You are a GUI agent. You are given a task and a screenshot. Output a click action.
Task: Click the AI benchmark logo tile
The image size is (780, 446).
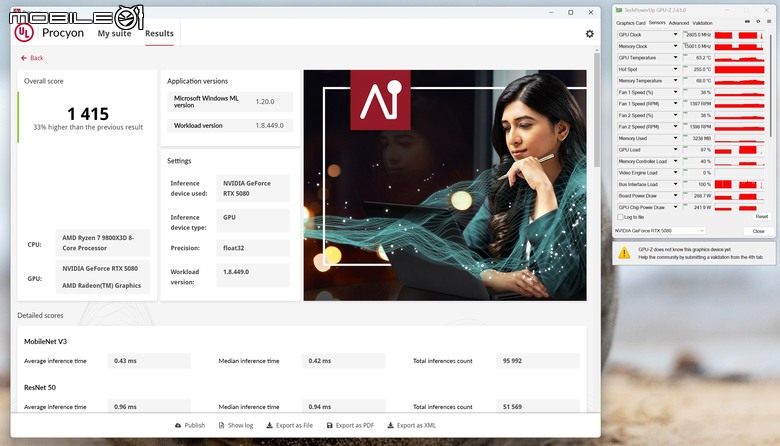click(381, 100)
